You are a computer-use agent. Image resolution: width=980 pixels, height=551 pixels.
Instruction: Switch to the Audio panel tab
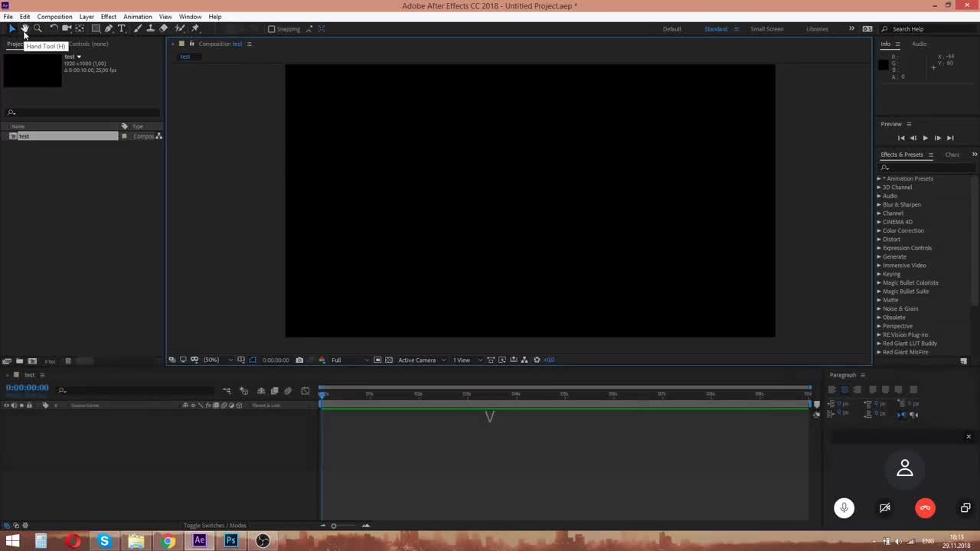(919, 44)
